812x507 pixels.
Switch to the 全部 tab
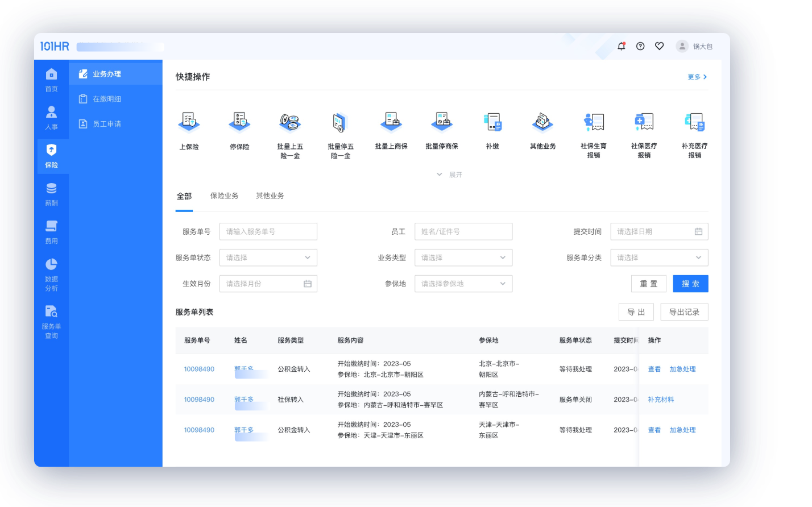point(184,196)
